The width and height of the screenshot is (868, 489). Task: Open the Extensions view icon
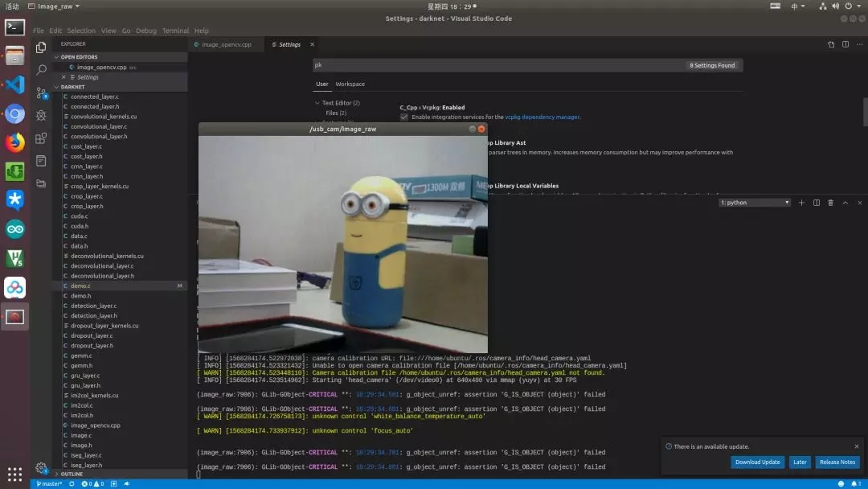point(41,138)
